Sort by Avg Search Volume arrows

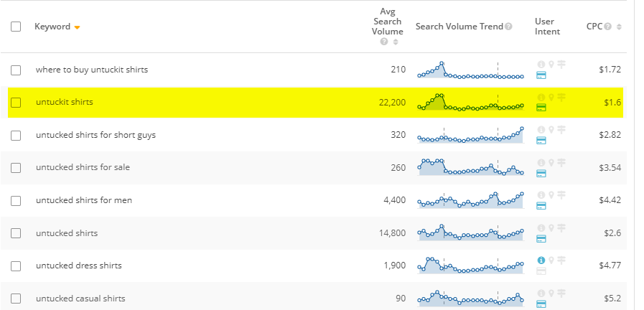point(396,42)
